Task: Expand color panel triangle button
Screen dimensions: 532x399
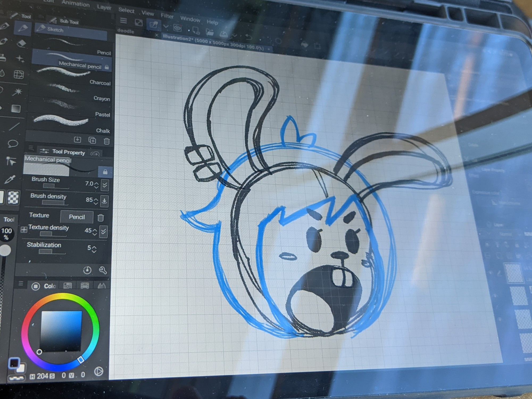Action: click(x=99, y=371)
